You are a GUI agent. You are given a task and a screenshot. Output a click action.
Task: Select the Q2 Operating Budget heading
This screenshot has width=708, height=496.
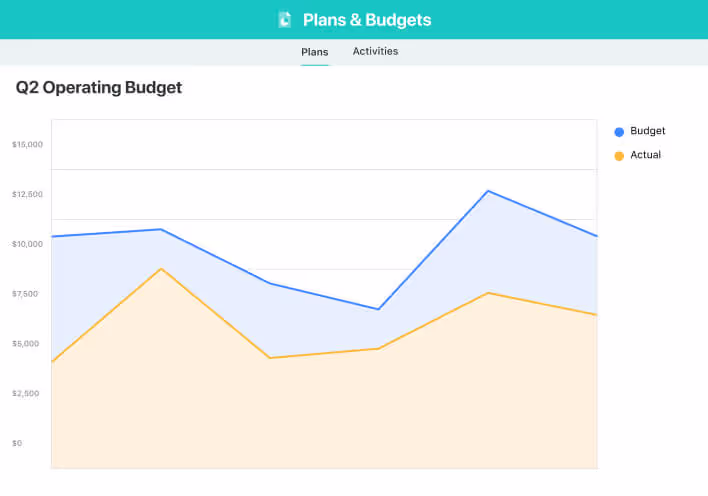pyautogui.click(x=99, y=88)
